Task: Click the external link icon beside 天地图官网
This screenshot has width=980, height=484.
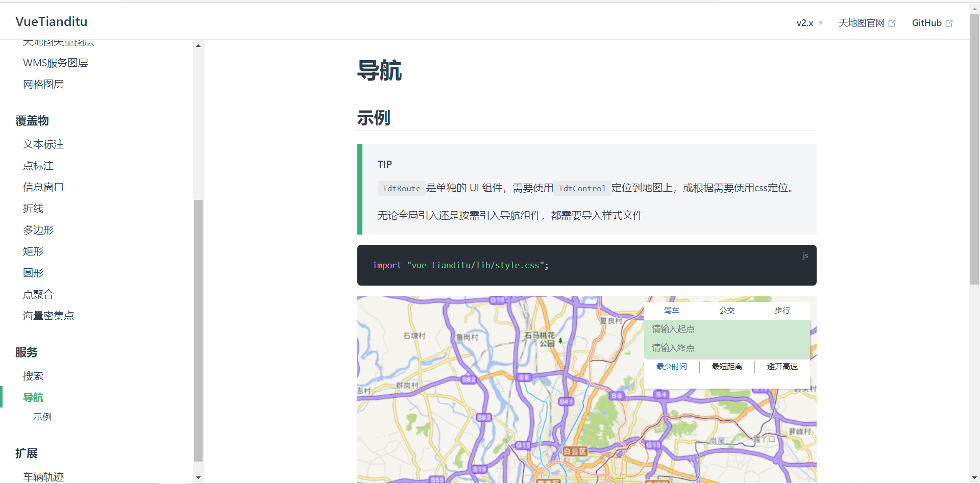Action: [x=892, y=23]
